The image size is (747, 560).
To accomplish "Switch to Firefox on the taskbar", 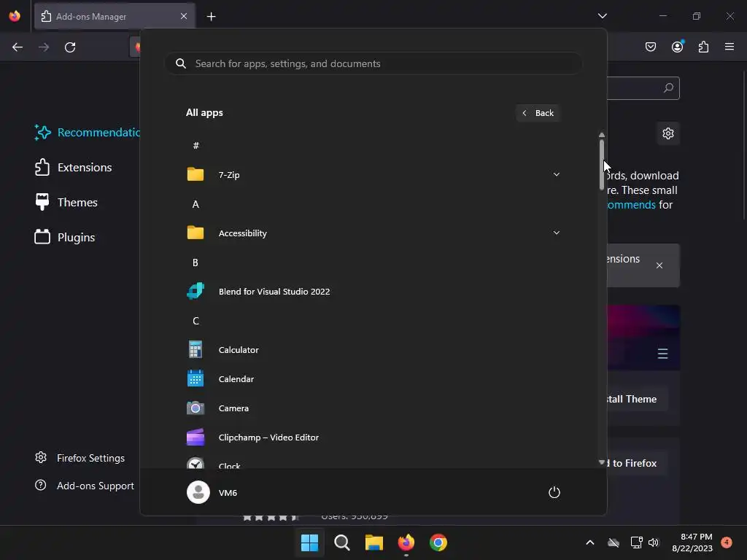I will click(406, 542).
